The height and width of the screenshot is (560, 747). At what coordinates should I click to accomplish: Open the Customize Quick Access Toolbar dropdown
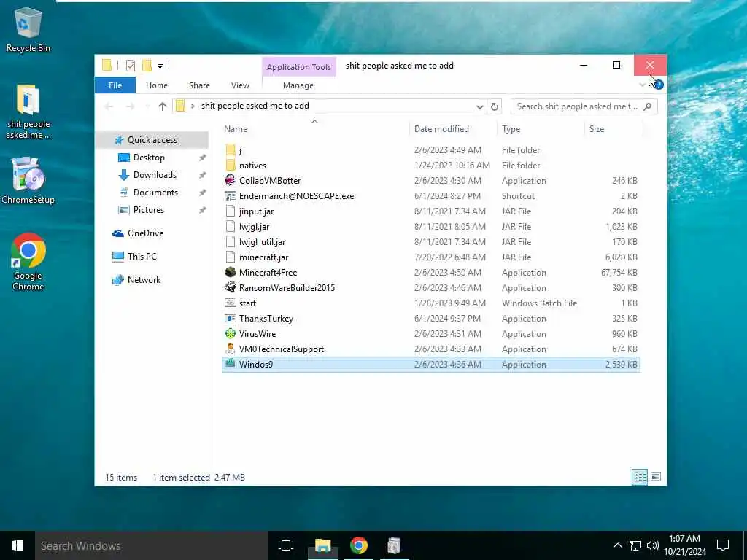click(160, 66)
